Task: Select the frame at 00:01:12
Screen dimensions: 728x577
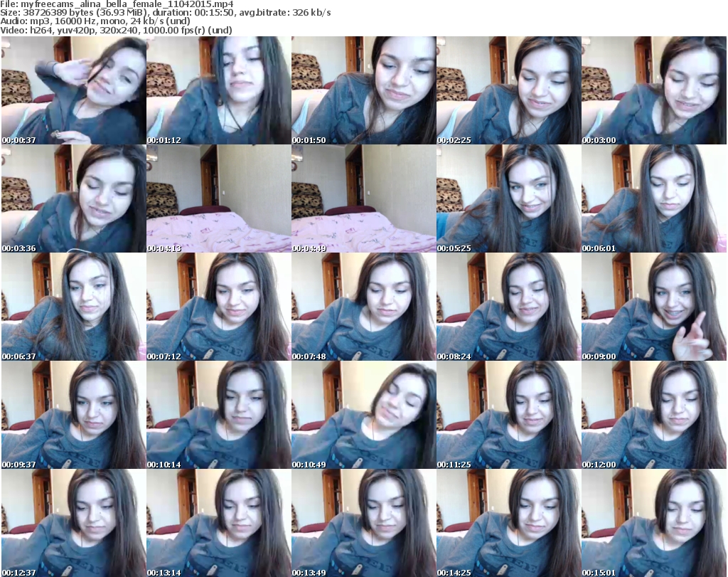Action: (x=218, y=90)
